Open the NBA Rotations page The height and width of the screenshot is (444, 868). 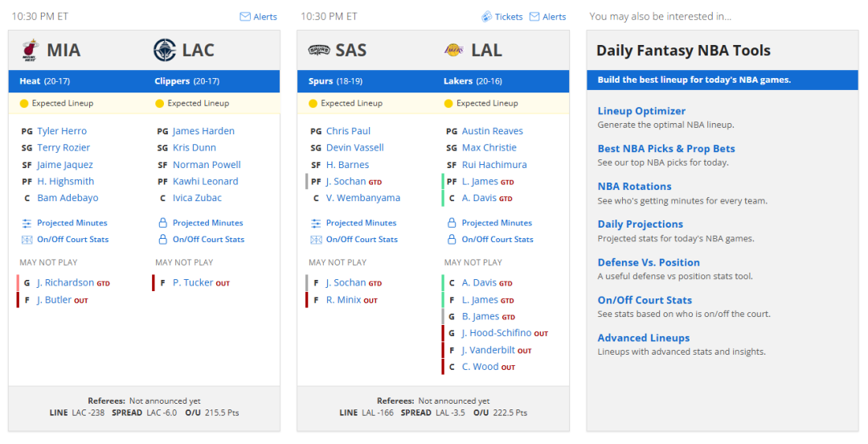point(634,187)
